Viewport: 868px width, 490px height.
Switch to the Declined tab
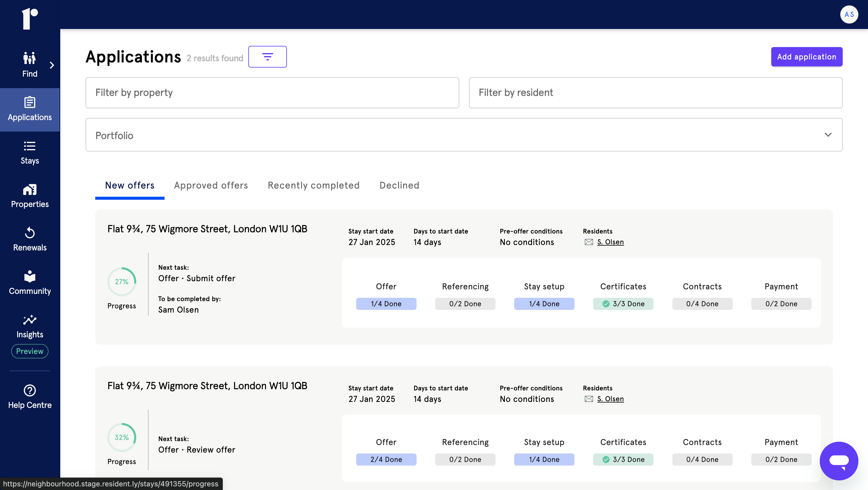click(x=399, y=185)
